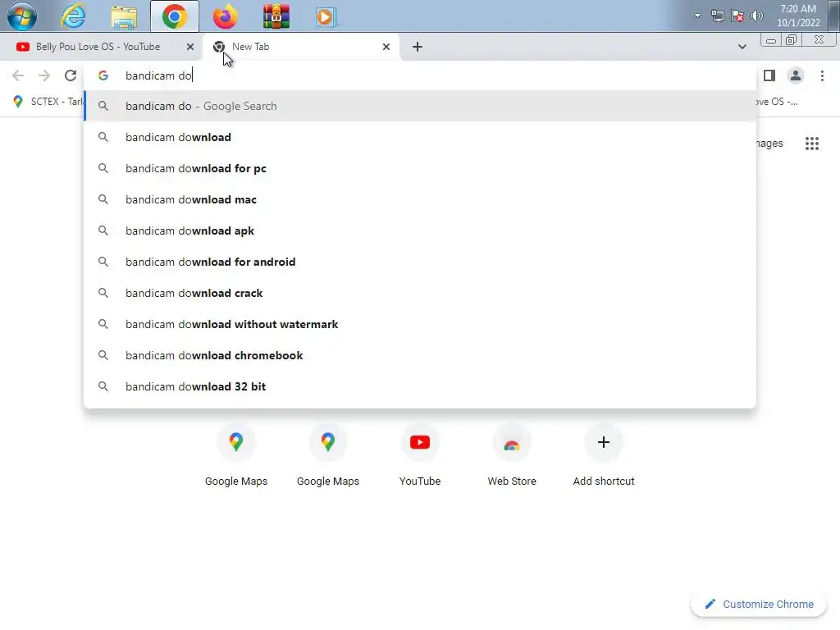The image size is (840, 630).
Task: Open the YouTube shortcut tile
Action: (420, 454)
